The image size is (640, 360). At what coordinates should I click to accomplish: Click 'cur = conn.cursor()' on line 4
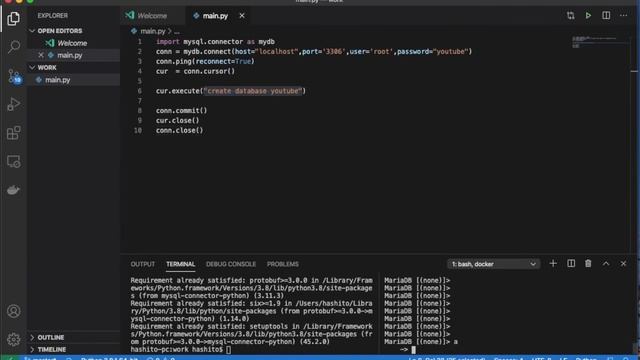click(195, 71)
